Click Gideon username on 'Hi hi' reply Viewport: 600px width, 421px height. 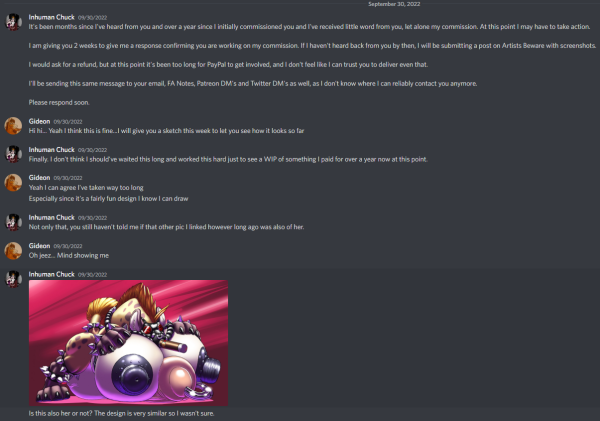click(x=39, y=121)
